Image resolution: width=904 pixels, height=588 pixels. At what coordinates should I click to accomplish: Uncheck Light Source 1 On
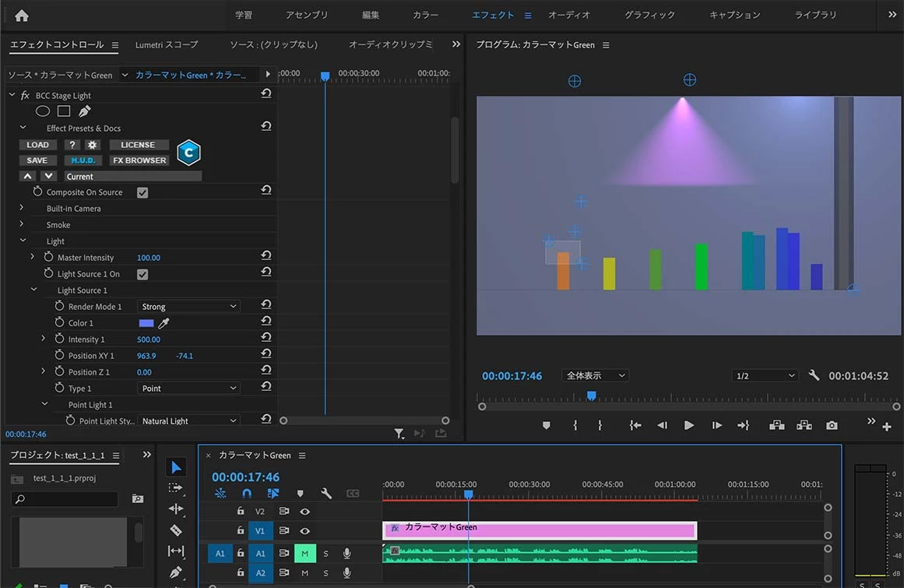[x=142, y=274]
